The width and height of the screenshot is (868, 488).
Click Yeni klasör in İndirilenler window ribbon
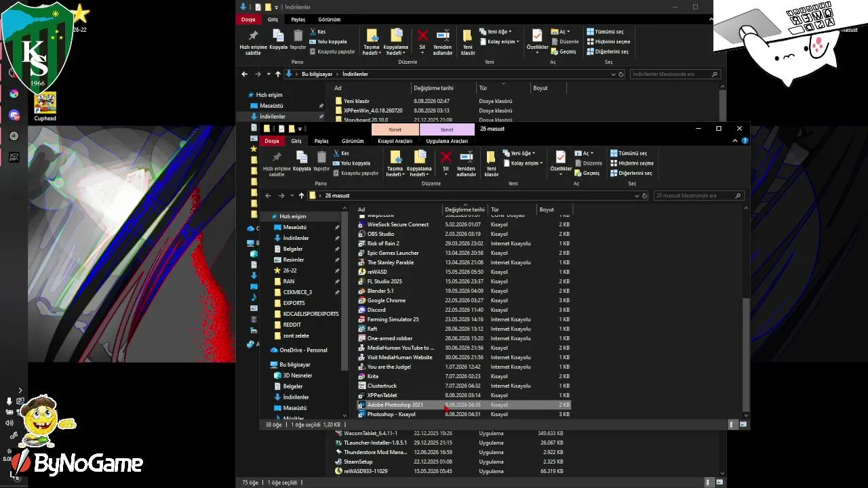click(468, 42)
